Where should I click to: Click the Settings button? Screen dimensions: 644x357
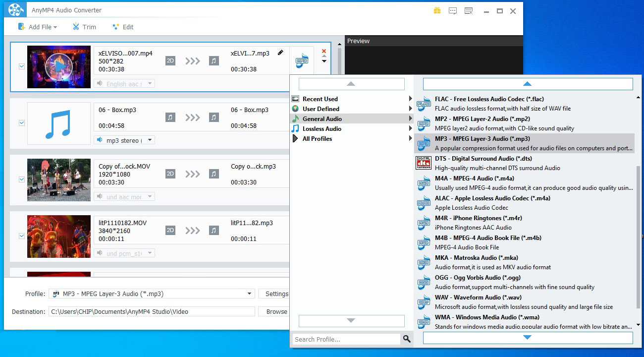pyautogui.click(x=274, y=294)
